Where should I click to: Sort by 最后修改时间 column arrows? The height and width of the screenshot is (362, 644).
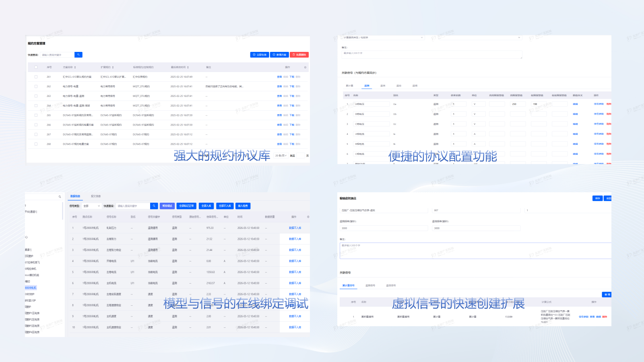[188, 67]
